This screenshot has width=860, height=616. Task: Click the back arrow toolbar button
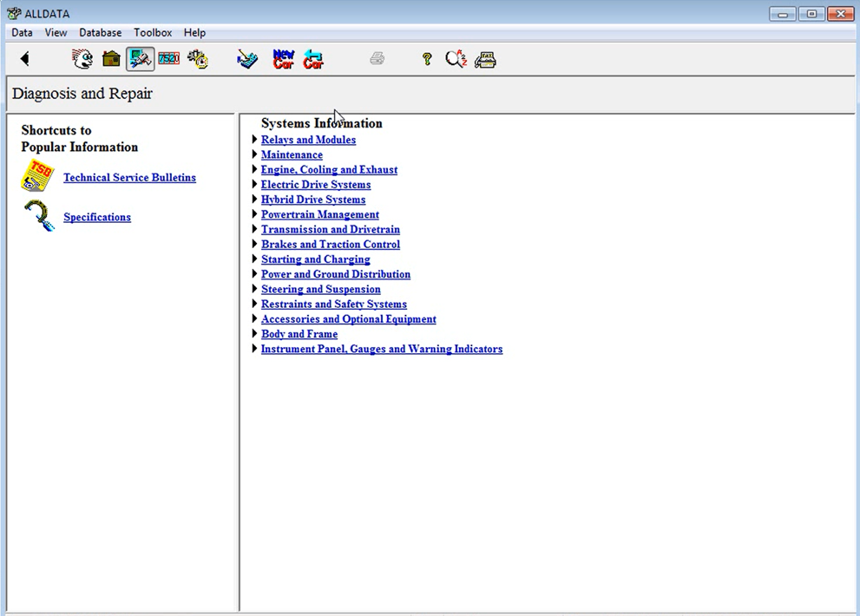[24, 59]
